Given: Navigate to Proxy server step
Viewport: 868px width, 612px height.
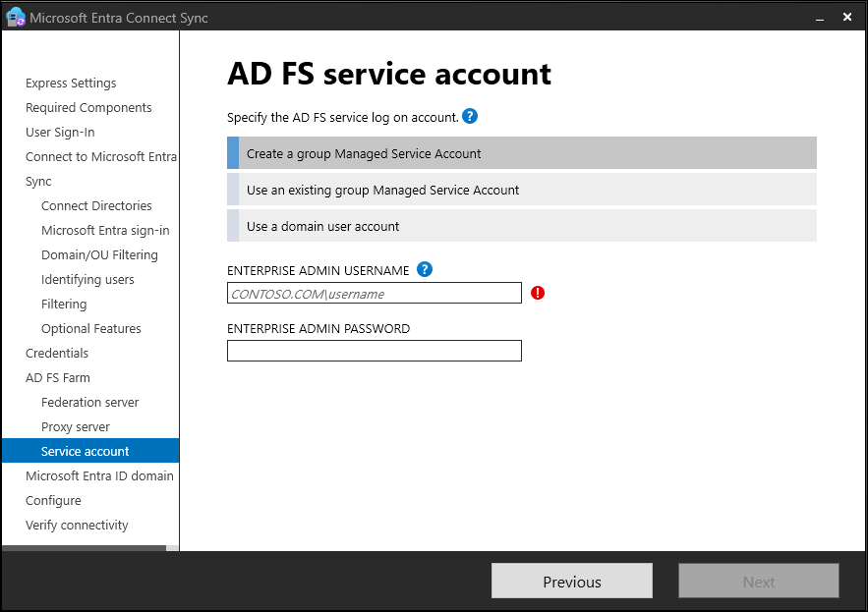Looking at the screenshot, I should 76,427.
